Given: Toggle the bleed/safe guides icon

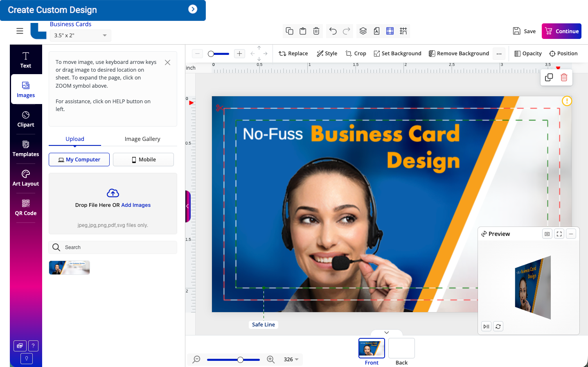Looking at the screenshot, I should point(390,31).
